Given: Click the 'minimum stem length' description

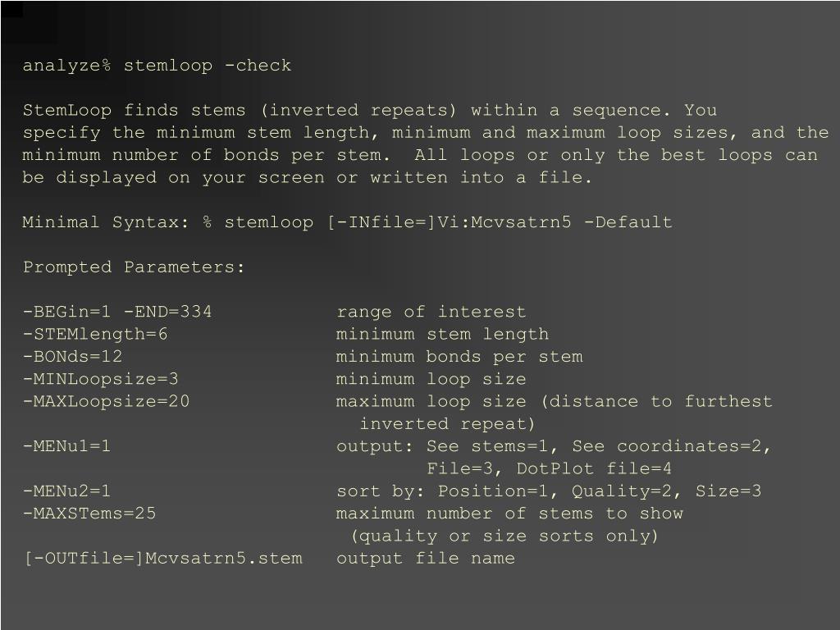Looking at the screenshot, I should 442,335.
